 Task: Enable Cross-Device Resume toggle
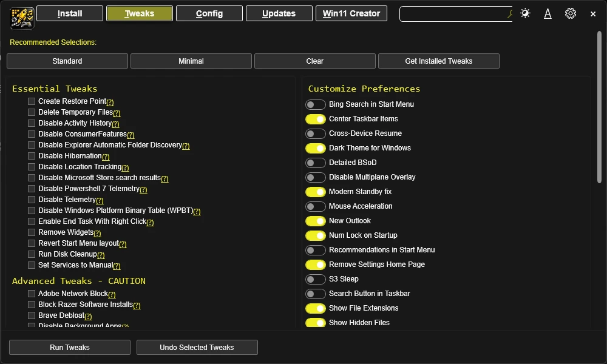click(x=315, y=133)
